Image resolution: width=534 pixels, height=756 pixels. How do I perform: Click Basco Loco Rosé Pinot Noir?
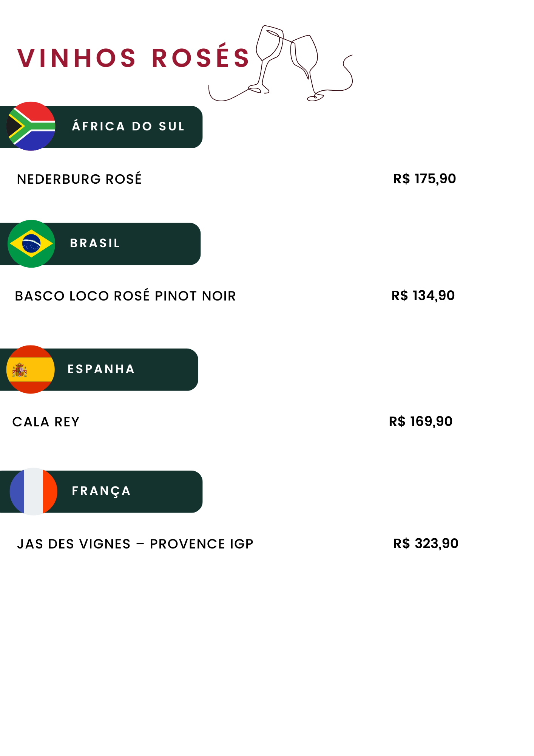125,296
